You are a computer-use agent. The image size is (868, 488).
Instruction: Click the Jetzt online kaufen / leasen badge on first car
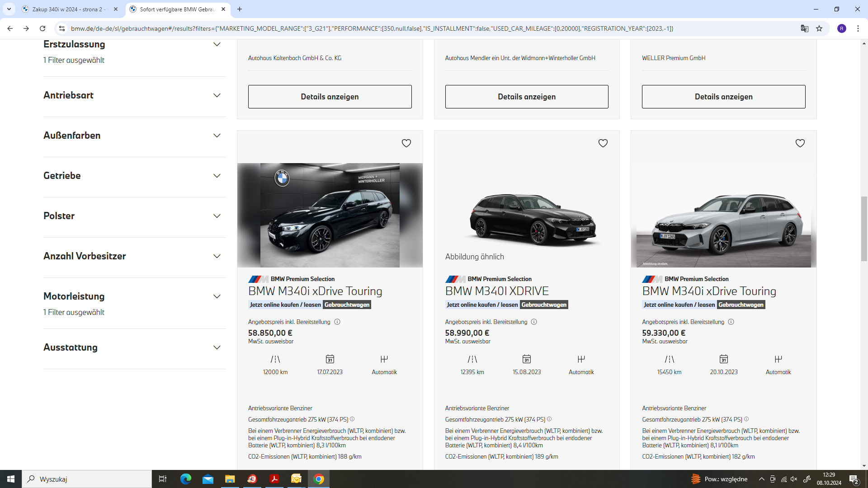(285, 305)
